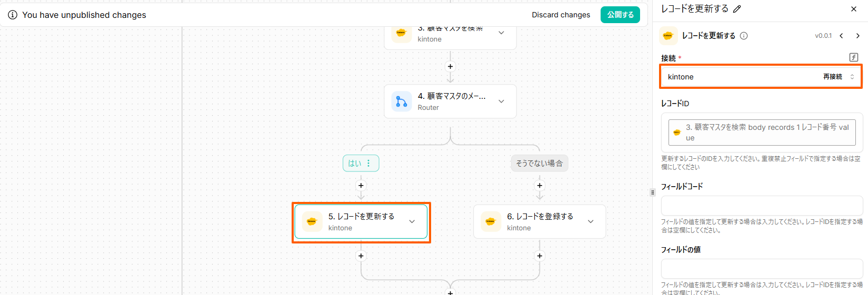Expand the 顧客マスタを検索 step chevron
This screenshot has width=868, height=295.
coord(501,33)
